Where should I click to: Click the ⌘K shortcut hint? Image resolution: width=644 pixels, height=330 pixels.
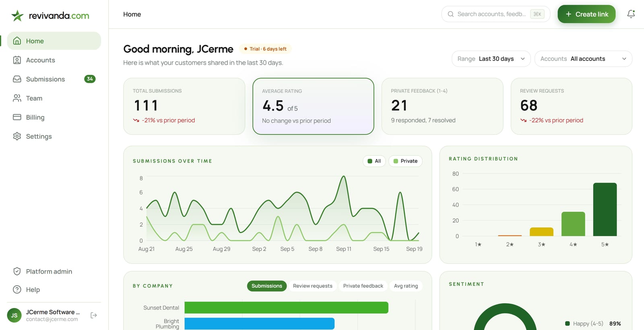537,14
